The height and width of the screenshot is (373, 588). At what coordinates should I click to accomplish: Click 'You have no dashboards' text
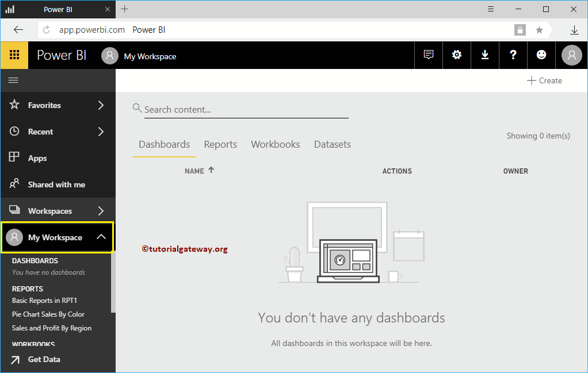49,272
